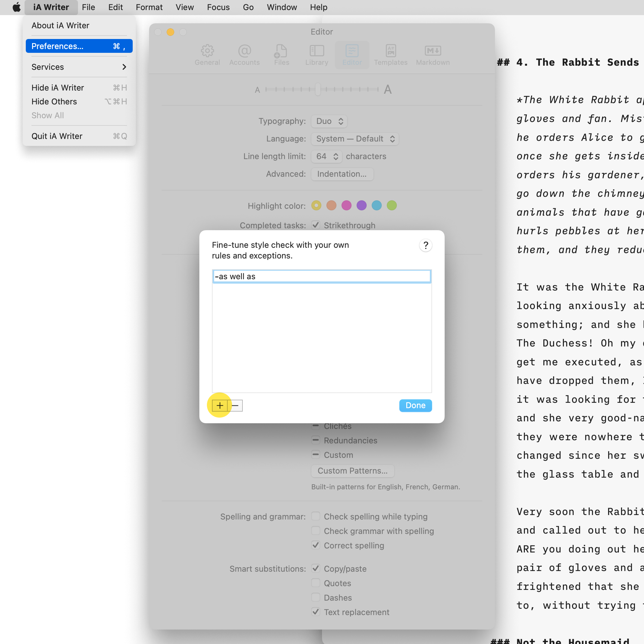Toggle Strikethrough for completed tasks
The height and width of the screenshot is (644, 644).
pyautogui.click(x=315, y=225)
